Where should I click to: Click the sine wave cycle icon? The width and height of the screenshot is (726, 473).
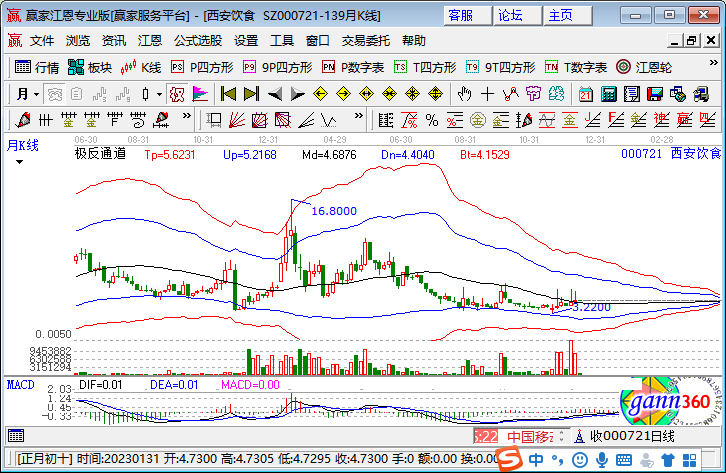(547, 121)
